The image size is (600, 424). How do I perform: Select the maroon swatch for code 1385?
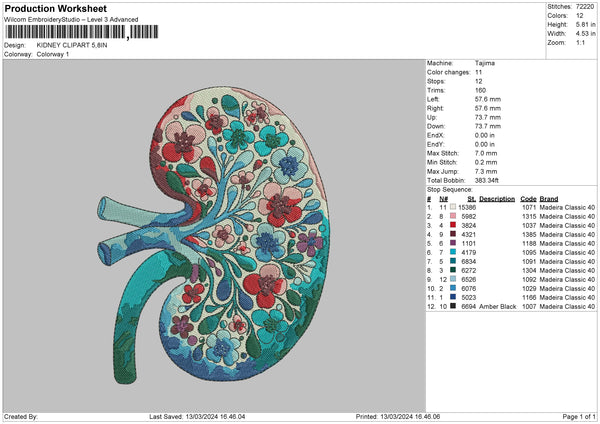453,234
